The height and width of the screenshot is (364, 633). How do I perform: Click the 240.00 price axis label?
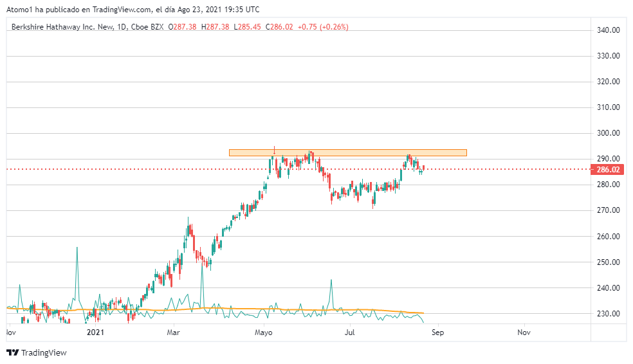pyautogui.click(x=609, y=288)
